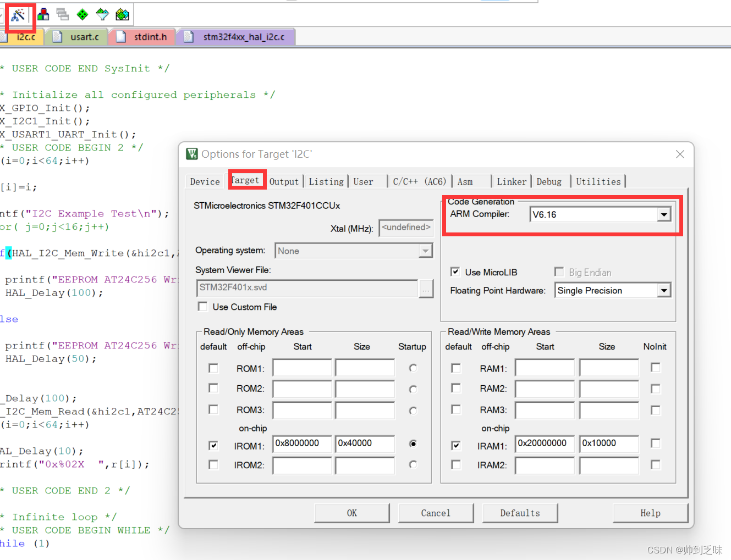Viewport: 731px width, 560px height.
Task: Enable the Use Custom File checkbox
Action: 203,306
